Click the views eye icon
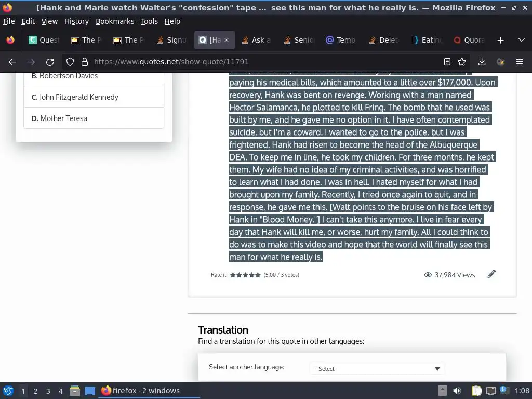The image size is (532, 399). [x=428, y=275]
